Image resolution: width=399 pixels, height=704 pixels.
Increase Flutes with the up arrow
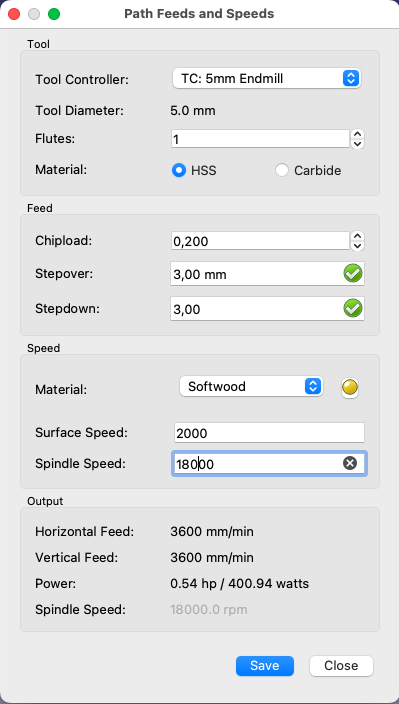(x=357, y=134)
